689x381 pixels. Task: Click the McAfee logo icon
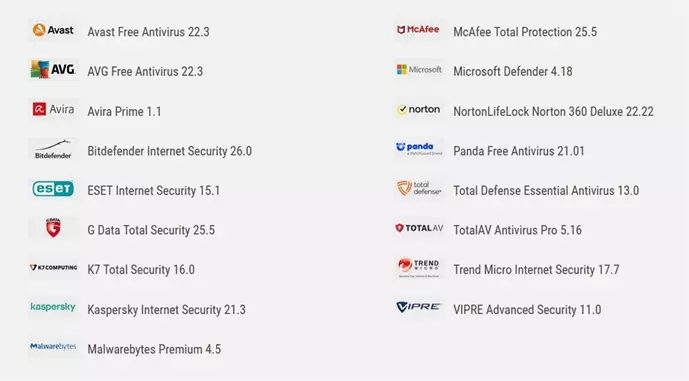coord(419,30)
